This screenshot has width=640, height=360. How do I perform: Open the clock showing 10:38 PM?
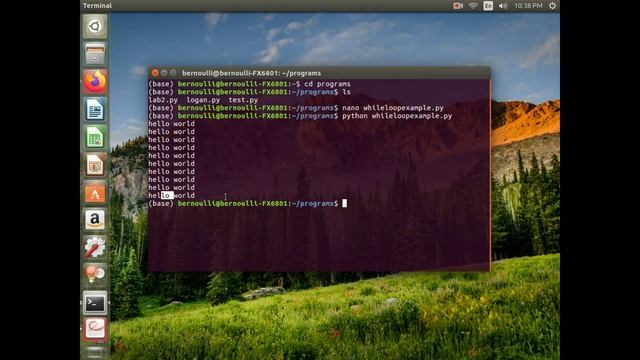click(x=528, y=6)
